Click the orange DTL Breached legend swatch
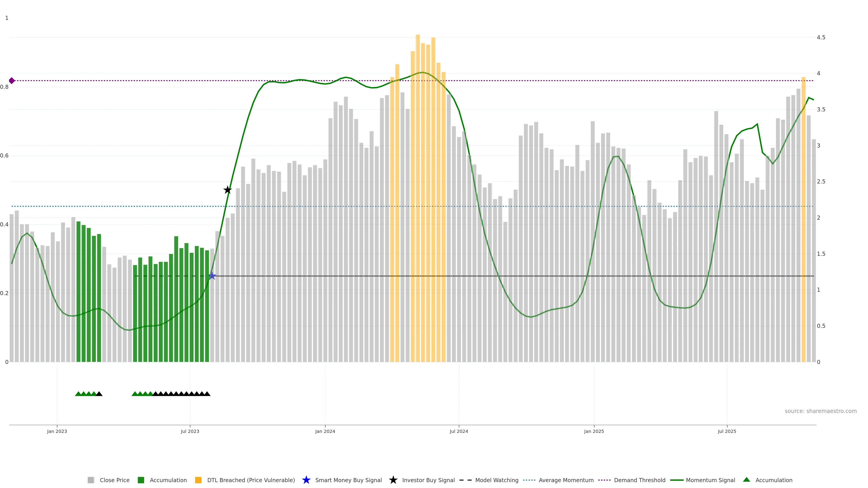Screen dimensions: 868x488 pyautogui.click(x=198, y=480)
